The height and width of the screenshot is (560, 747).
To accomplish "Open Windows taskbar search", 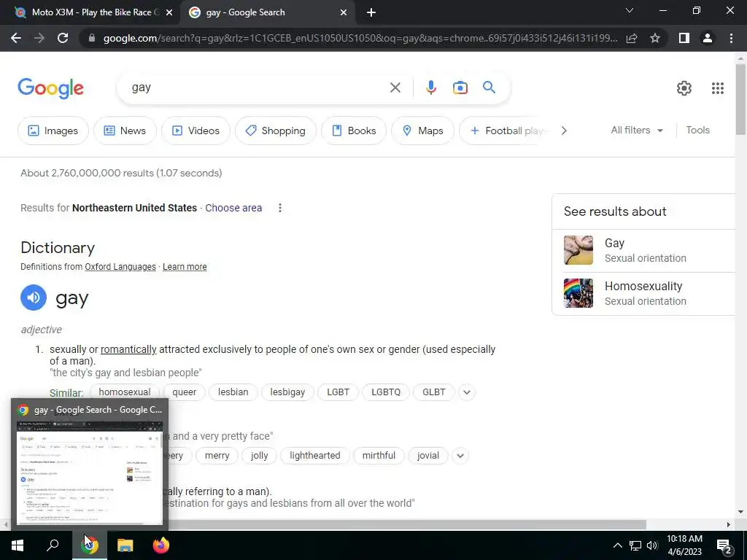I will coord(53,545).
